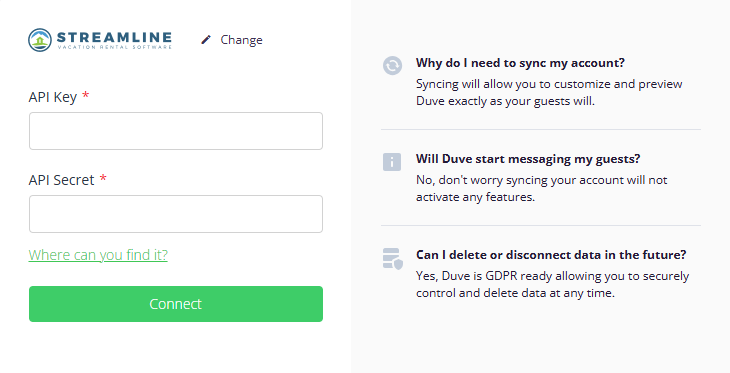
Task: Click the Streamline house logo icon
Action: point(40,40)
